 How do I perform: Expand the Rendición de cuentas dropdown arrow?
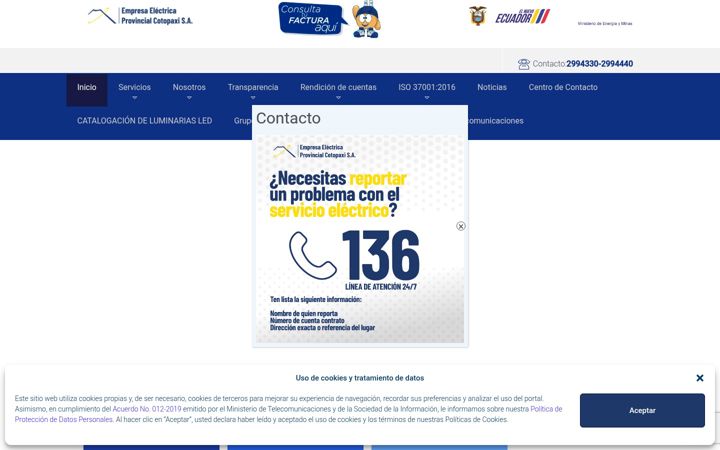338,98
